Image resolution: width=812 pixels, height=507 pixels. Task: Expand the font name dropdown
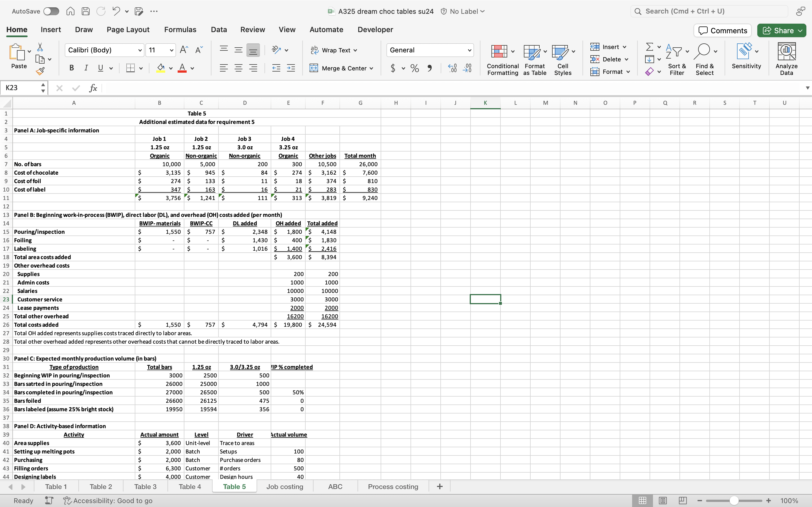pos(140,50)
